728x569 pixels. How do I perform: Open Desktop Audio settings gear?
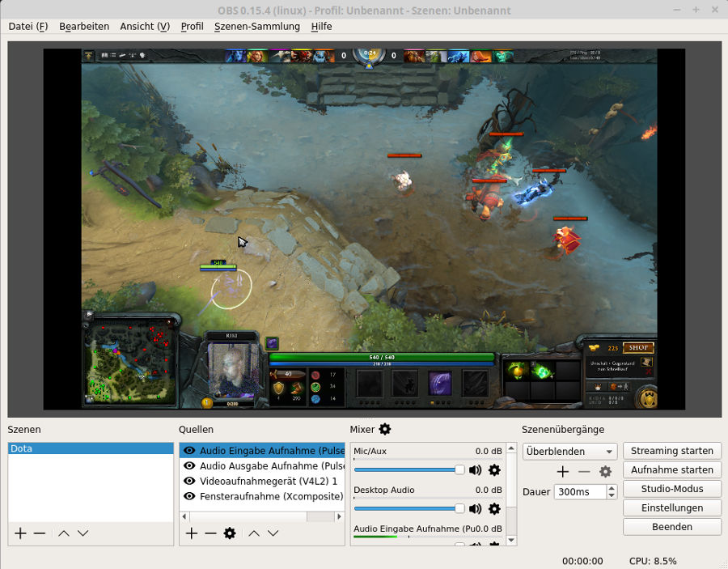[494, 508]
